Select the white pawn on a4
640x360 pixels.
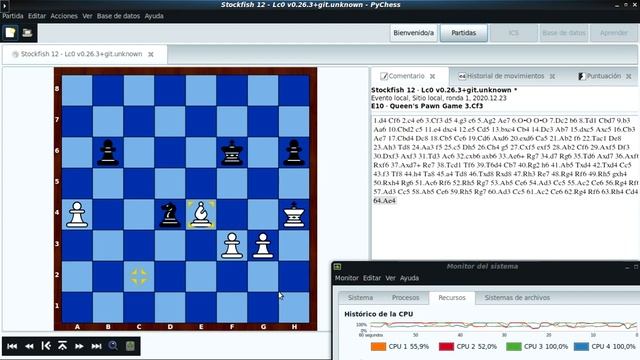[77, 214]
